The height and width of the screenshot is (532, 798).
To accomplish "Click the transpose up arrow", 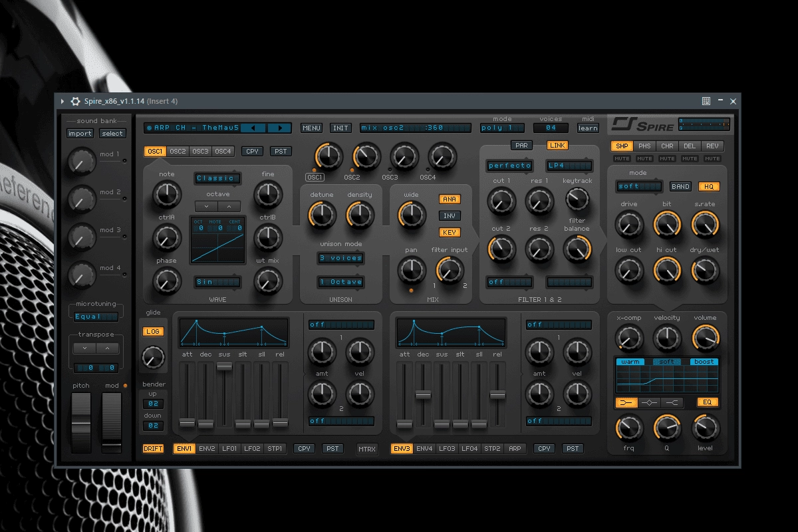I will (107, 348).
